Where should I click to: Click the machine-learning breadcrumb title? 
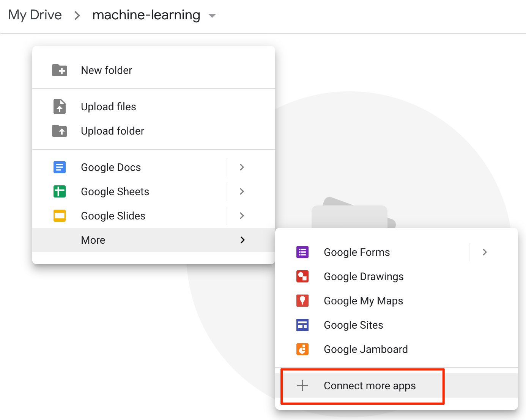coord(146,15)
